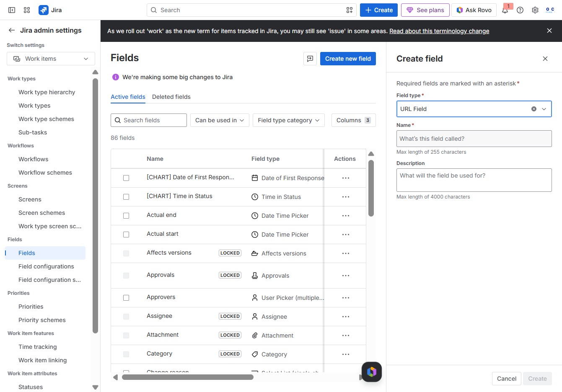This screenshot has height=392, width=562.
Task: Open Ask Rovo
Action: click(474, 10)
